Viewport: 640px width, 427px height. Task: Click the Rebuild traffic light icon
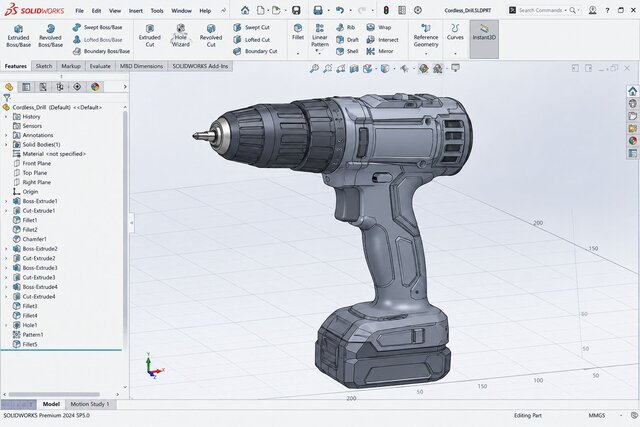tap(386, 10)
